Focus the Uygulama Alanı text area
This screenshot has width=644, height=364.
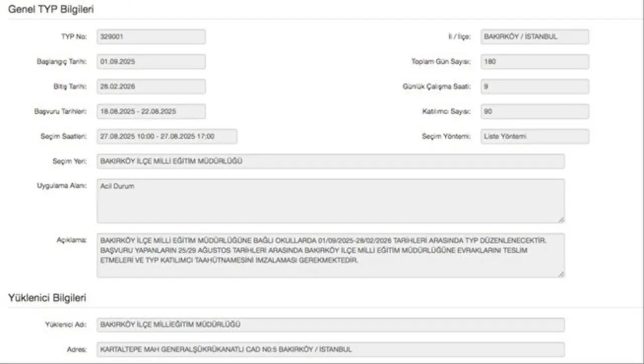click(330, 201)
